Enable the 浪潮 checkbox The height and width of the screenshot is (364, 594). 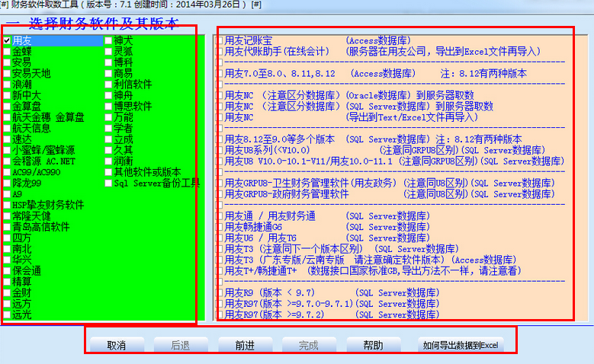pos(7,85)
